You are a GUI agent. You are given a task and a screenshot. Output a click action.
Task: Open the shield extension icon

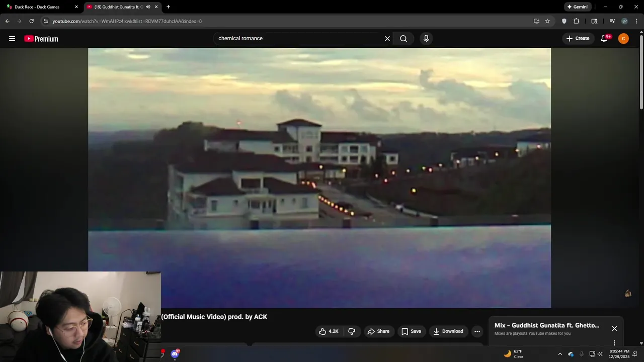(564, 21)
